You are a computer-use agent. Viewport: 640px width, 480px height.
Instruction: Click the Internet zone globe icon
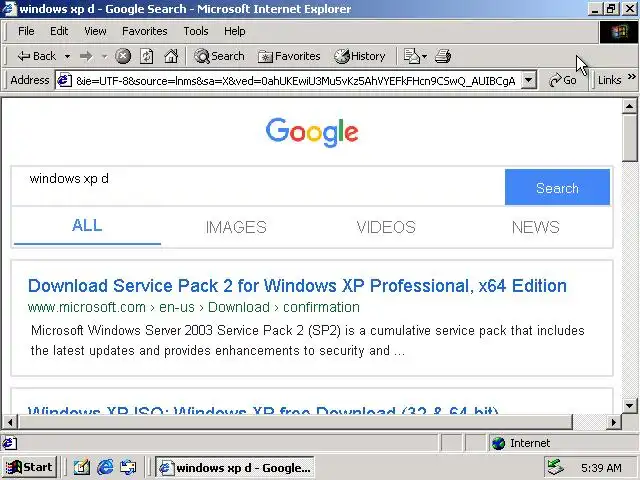(x=498, y=443)
